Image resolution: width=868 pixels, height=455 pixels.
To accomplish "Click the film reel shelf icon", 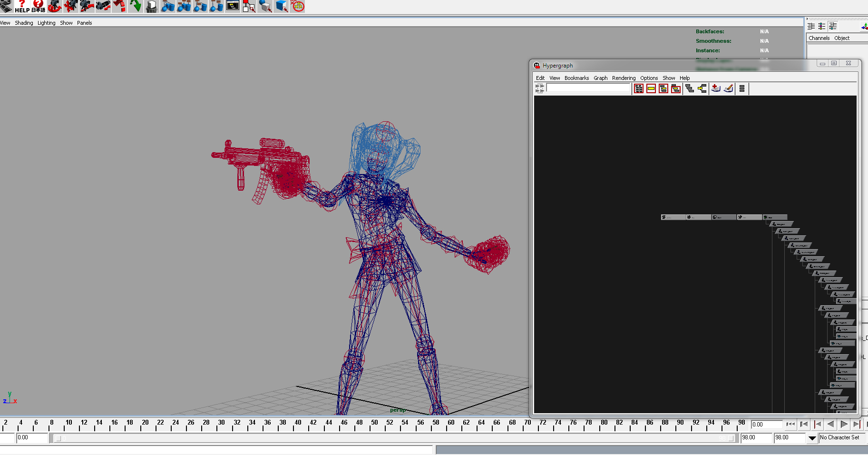I will 6,6.
